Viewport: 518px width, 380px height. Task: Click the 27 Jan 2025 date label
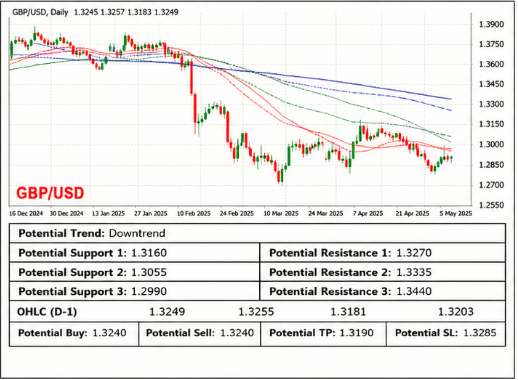(x=151, y=213)
